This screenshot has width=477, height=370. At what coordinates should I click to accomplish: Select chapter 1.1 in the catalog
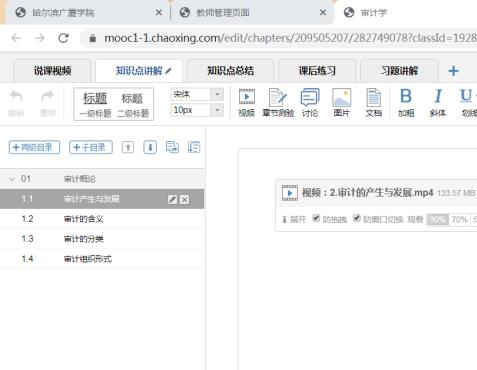pos(102,199)
